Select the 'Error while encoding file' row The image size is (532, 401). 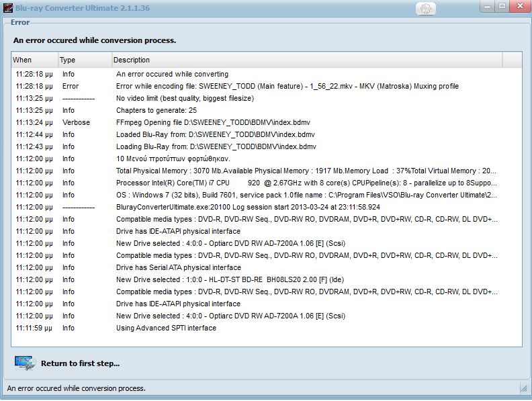click(267, 86)
